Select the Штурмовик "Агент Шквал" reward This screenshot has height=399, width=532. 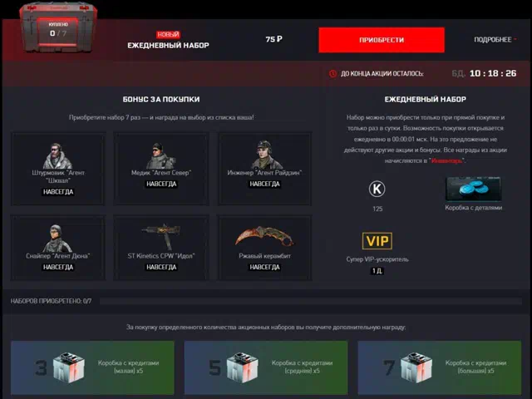pyautogui.click(x=58, y=169)
